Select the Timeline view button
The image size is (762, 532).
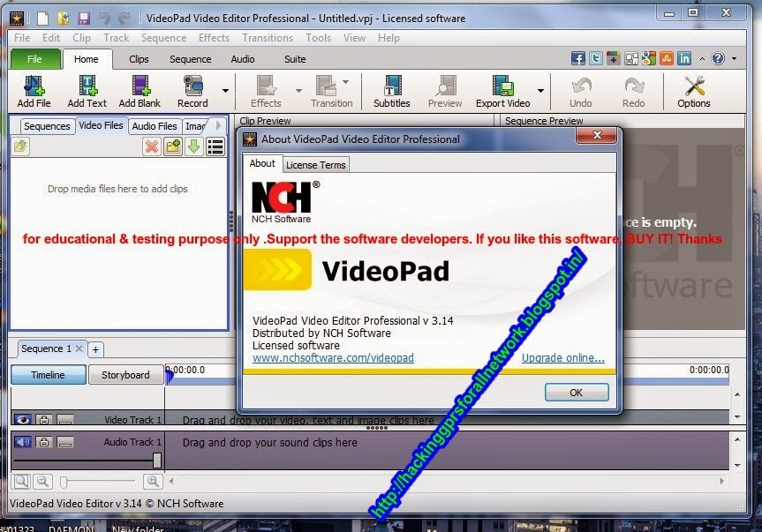pyautogui.click(x=48, y=375)
